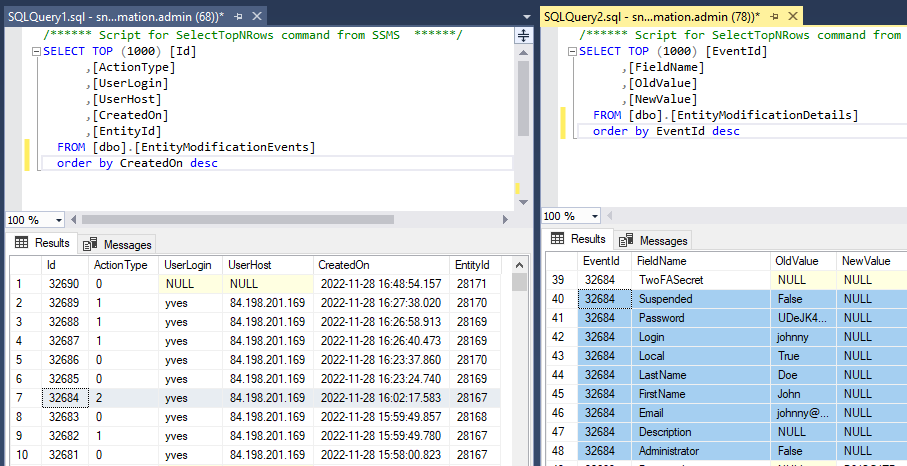Select the 2022-11-28 16:27:38.020 cell
Image resolution: width=907 pixels, height=466 pixels.
click(x=381, y=303)
